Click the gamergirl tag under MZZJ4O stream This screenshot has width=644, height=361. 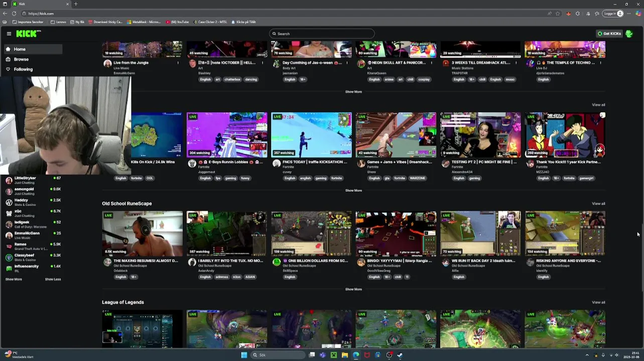tap(586, 178)
